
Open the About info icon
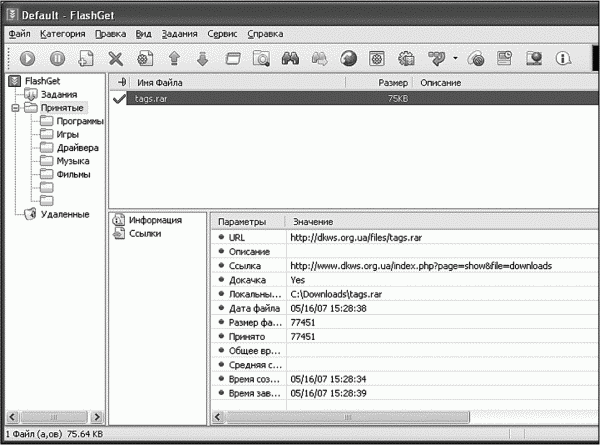563,59
